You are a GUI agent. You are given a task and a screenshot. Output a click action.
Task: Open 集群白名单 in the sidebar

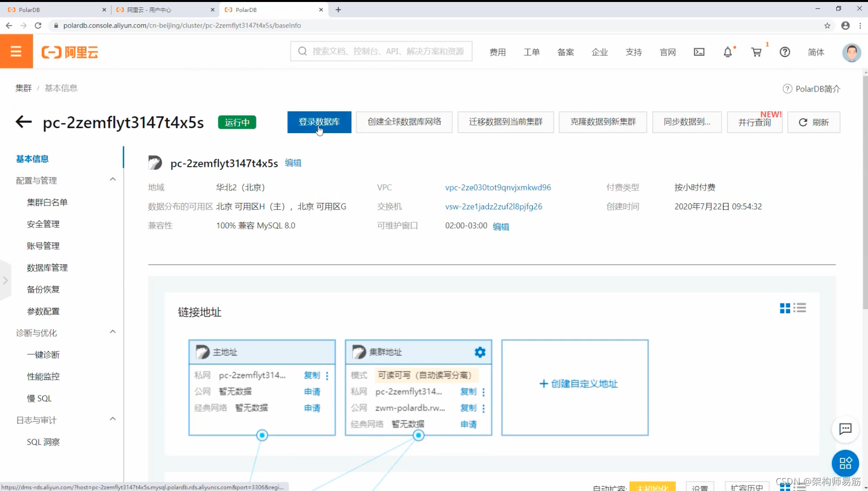(x=47, y=202)
